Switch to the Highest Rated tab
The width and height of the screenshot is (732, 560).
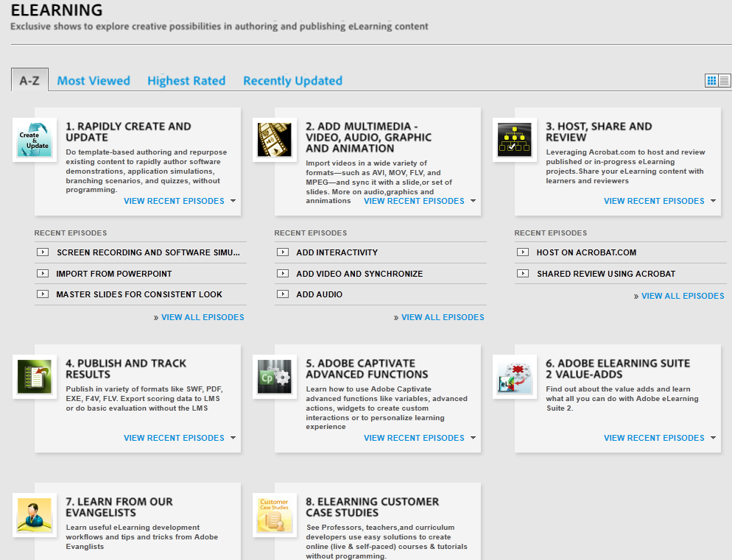(186, 81)
